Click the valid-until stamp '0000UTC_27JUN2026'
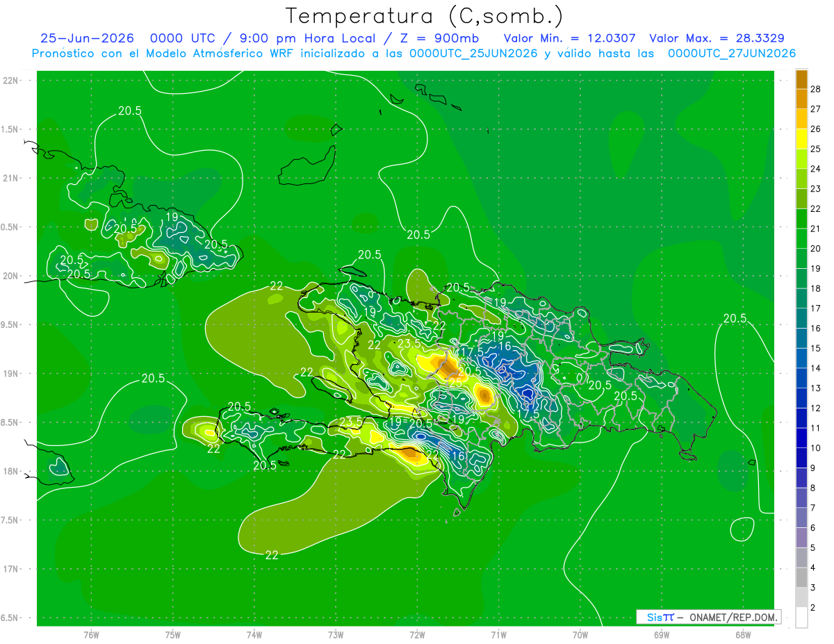This screenshot has width=834, height=644. pos(731,53)
